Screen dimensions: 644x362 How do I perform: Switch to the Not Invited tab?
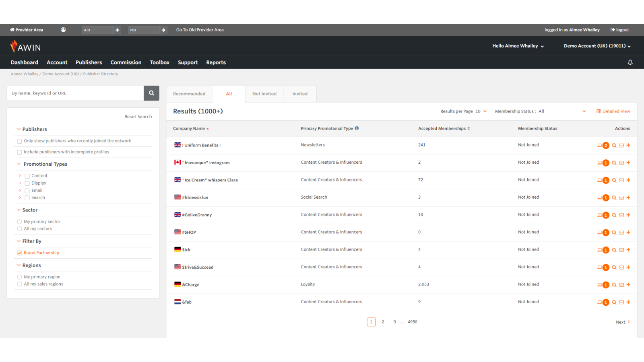[264, 94]
